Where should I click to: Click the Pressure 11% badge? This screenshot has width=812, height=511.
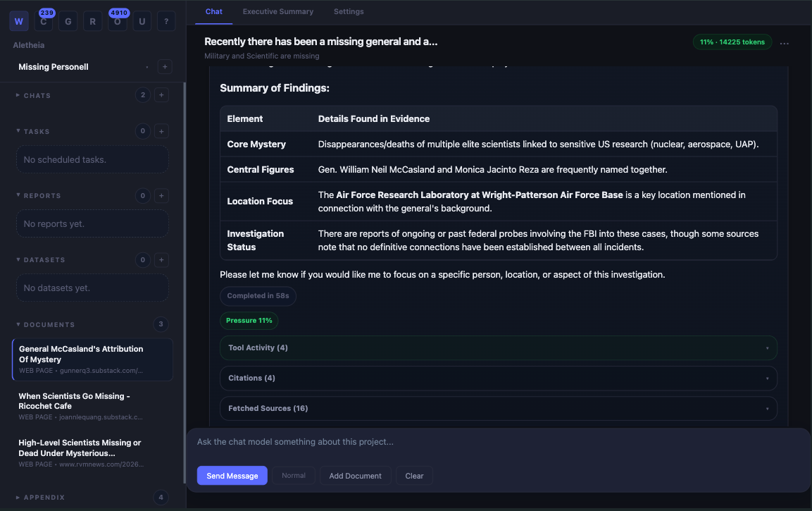[249, 321]
